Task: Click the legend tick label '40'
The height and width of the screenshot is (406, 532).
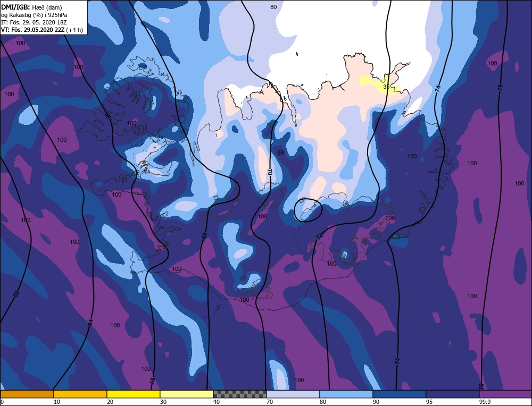Action: [x=216, y=402]
